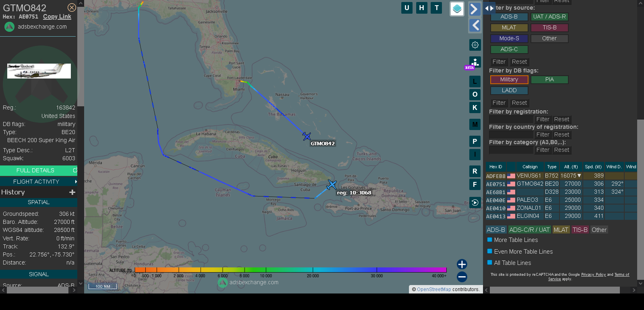Toggle Other source filter
The height and width of the screenshot is (310, 644).
tap(549, 39)
